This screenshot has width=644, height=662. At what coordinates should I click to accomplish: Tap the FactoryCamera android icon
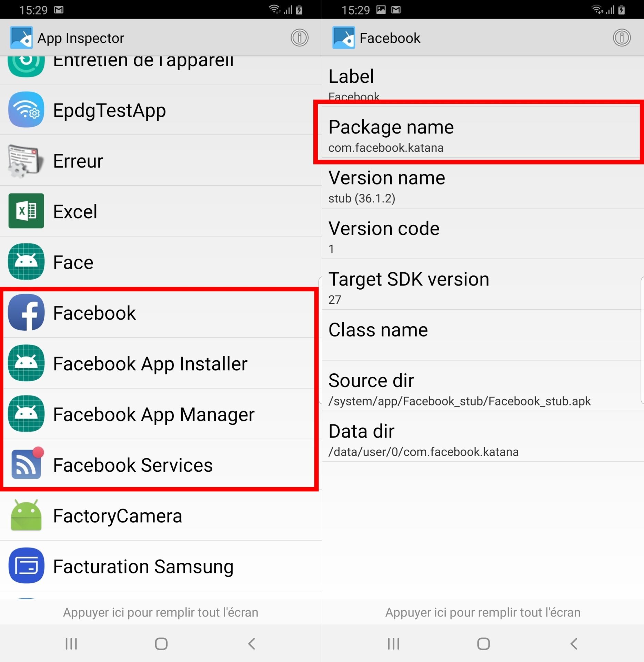(x=26, y=515)
